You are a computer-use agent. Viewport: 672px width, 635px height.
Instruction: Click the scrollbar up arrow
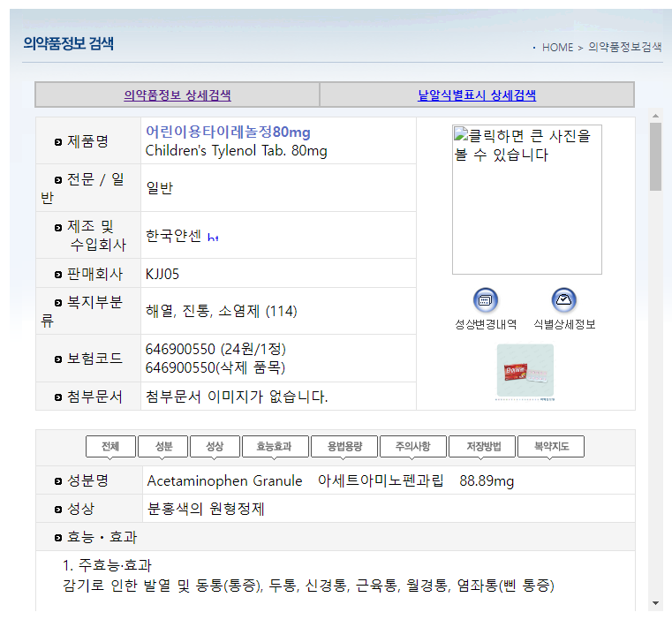tap(655, 116)
